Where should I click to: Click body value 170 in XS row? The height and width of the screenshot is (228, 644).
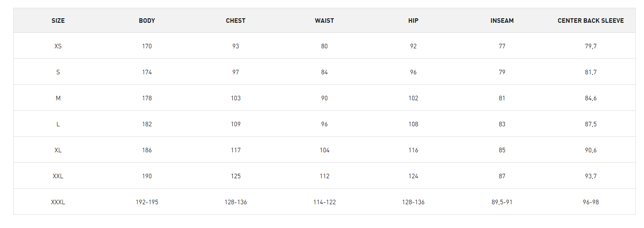(x=147, y=46)
